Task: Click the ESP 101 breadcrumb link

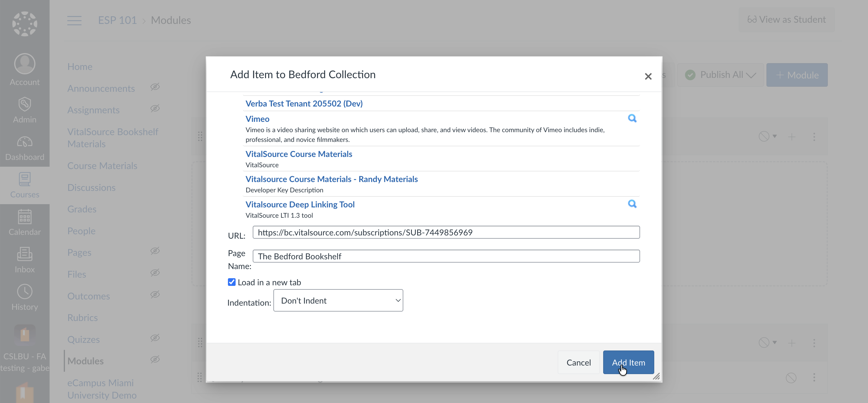Action: (x=117, y=20)
